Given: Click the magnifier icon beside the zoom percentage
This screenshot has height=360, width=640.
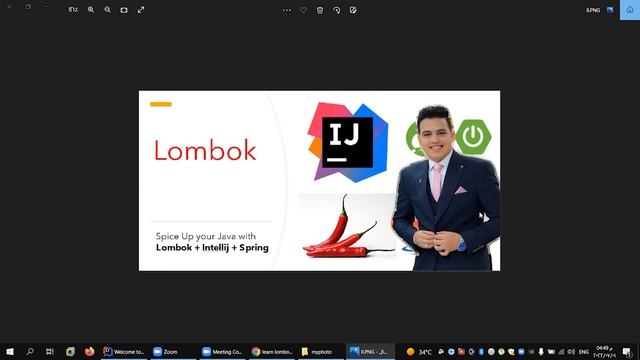Looking at the screenshot, I should point(91,10).
